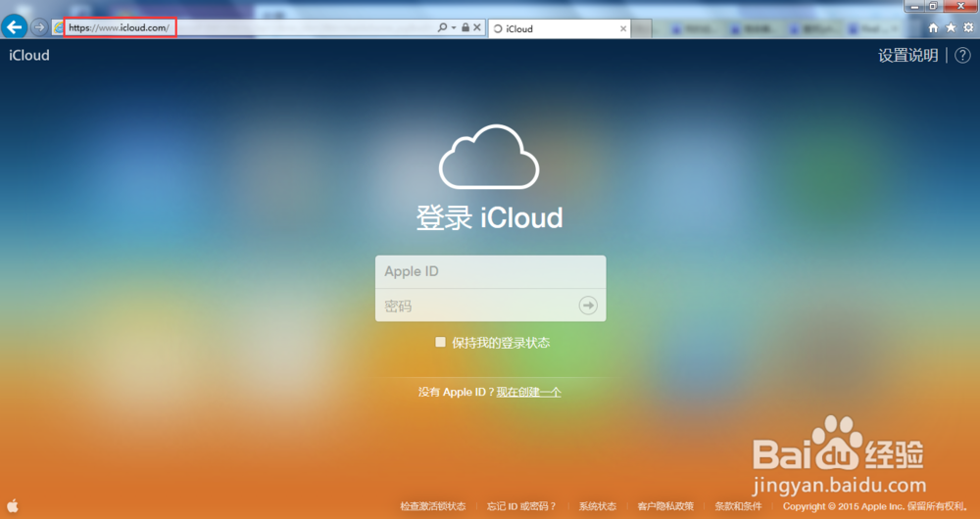Submit login with the arrow button
980x519 pixels.
pos(588,306)
